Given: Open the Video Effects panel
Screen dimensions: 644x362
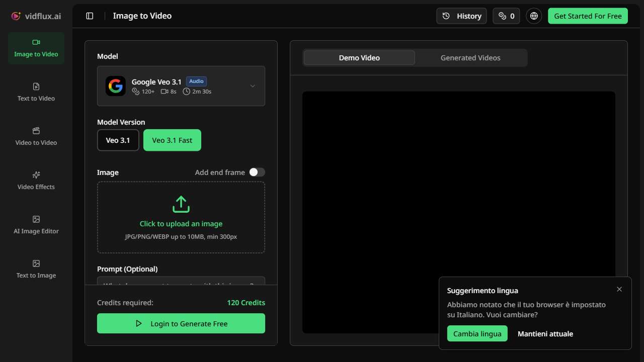Looking at the screenshot, I should pyautogui.click(x=36, y=180).
